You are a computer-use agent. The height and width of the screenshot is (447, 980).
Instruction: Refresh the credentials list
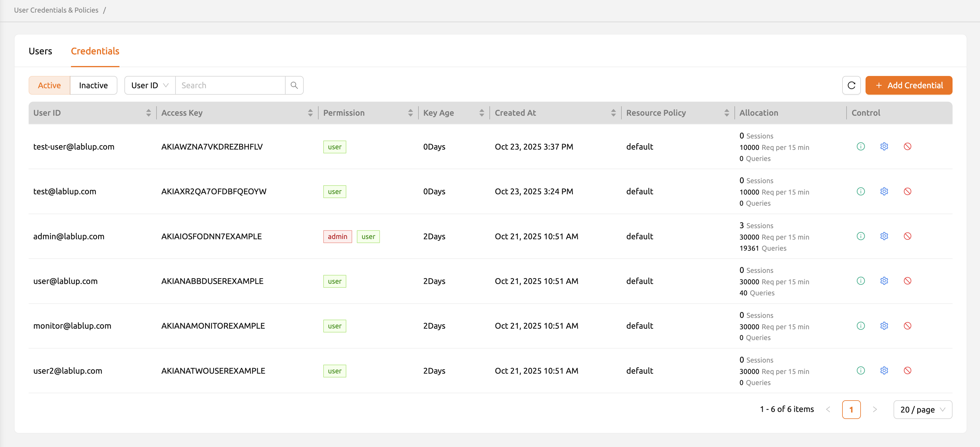pyautogui.click(x=852, y=85)
